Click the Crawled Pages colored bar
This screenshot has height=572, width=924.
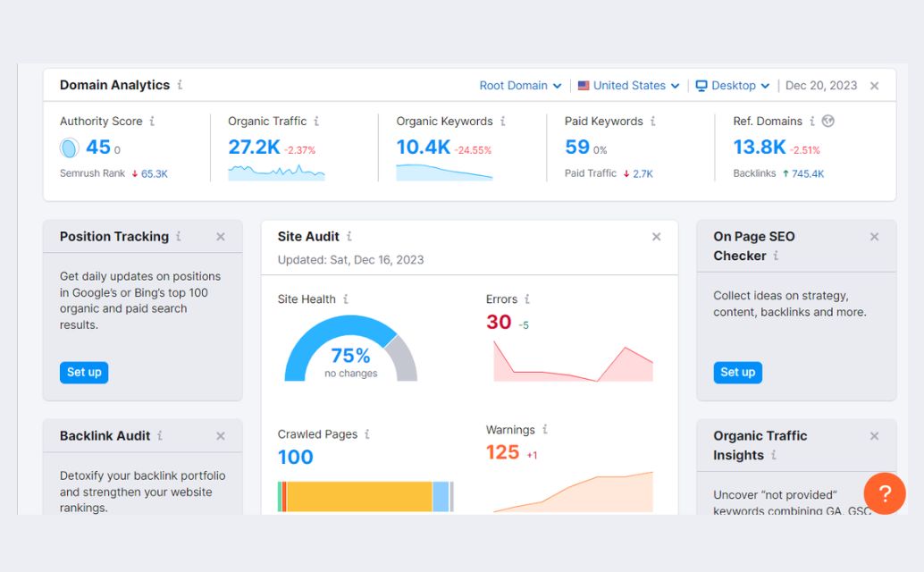pyautogui.click(x=365, y=496)
